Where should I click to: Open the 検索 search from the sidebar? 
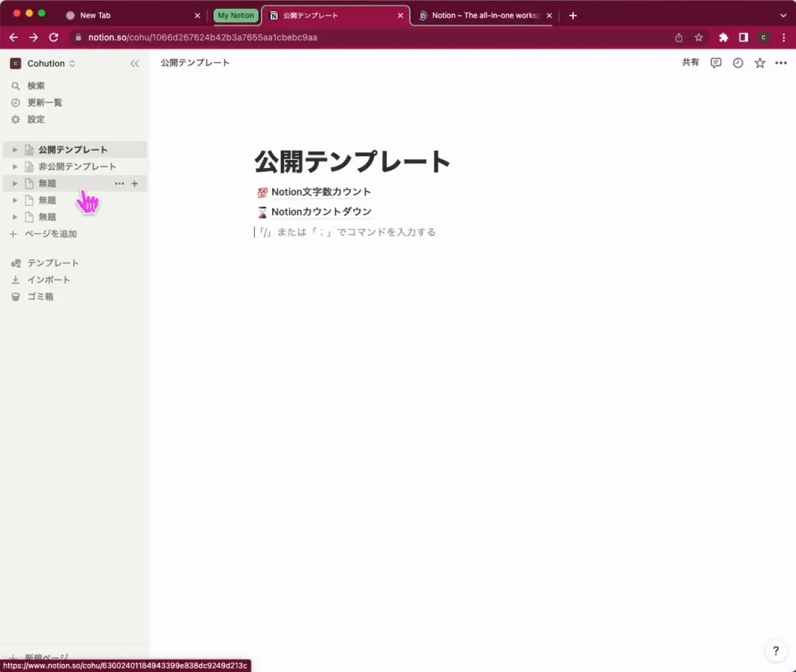tap(37, 85)
